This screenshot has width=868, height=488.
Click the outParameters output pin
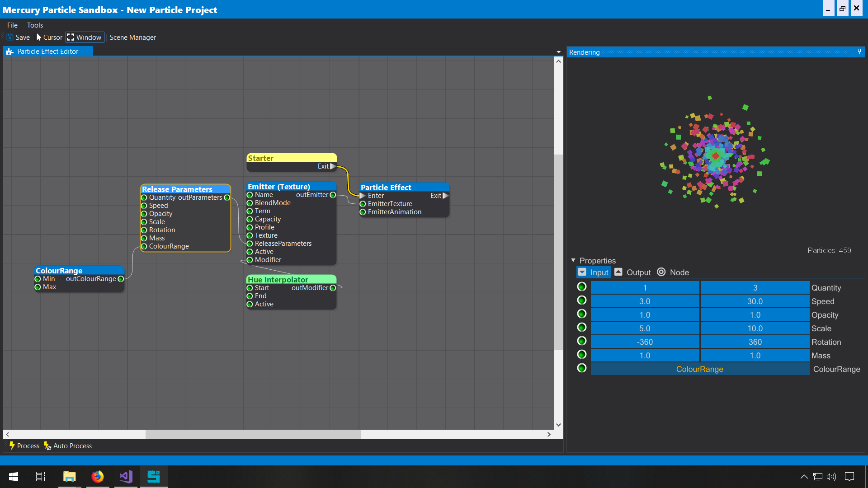coord(227,197)
